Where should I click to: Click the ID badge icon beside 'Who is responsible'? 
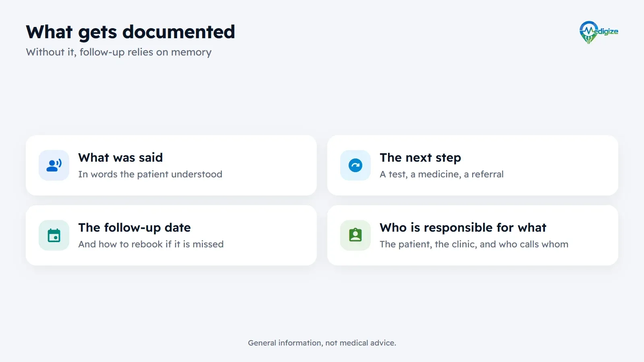pyautogui.click(x=355, y=235)
